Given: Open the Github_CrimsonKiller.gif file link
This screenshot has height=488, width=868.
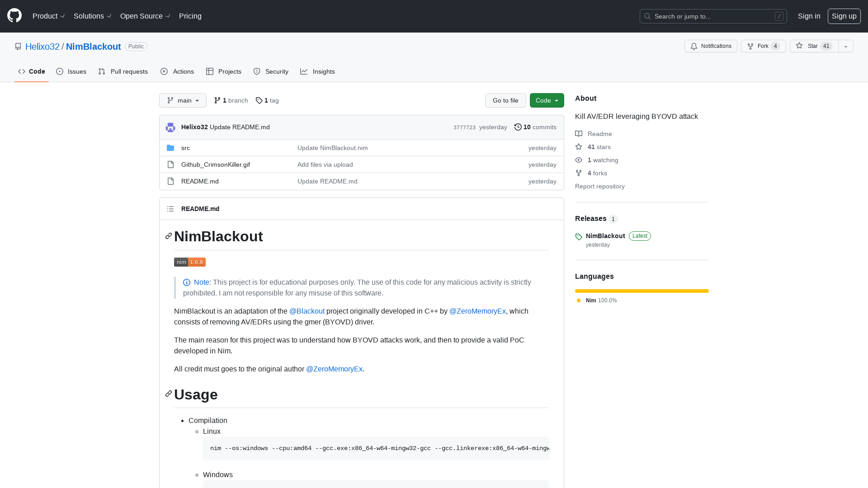Looking at the screenshot, I should pos(216,164).
